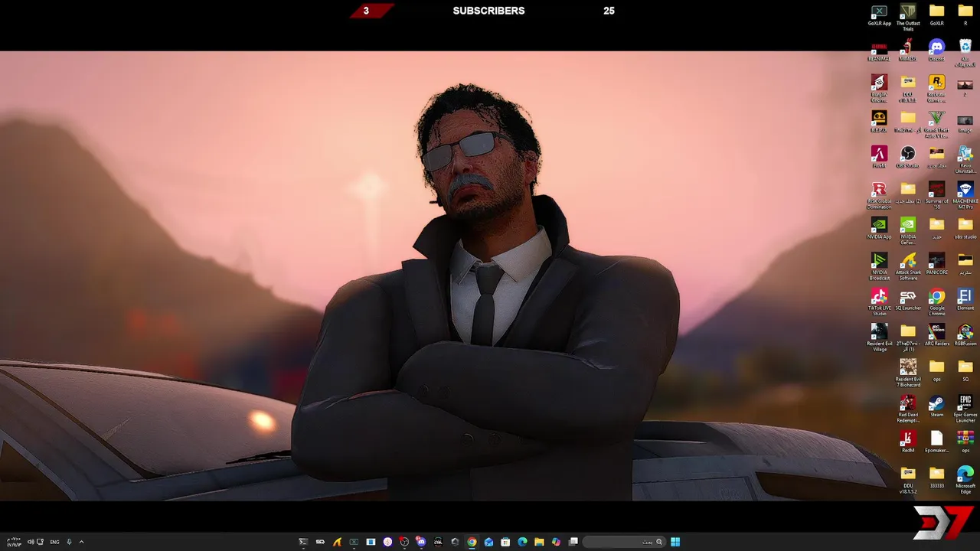This screenshot has height=551, width=980.
Task: Open TikTok LIVE Studio shortcut
Action: coord(879,302)
